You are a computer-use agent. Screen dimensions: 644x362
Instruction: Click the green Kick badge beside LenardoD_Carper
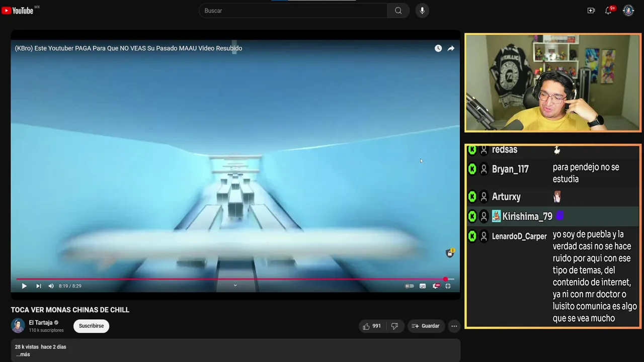tap(472, 236)
